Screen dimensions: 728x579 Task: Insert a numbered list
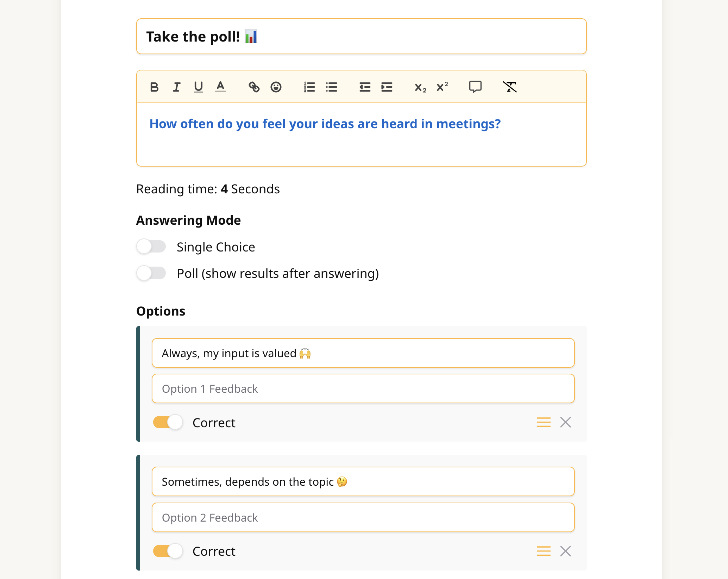(x=309, y=87)
